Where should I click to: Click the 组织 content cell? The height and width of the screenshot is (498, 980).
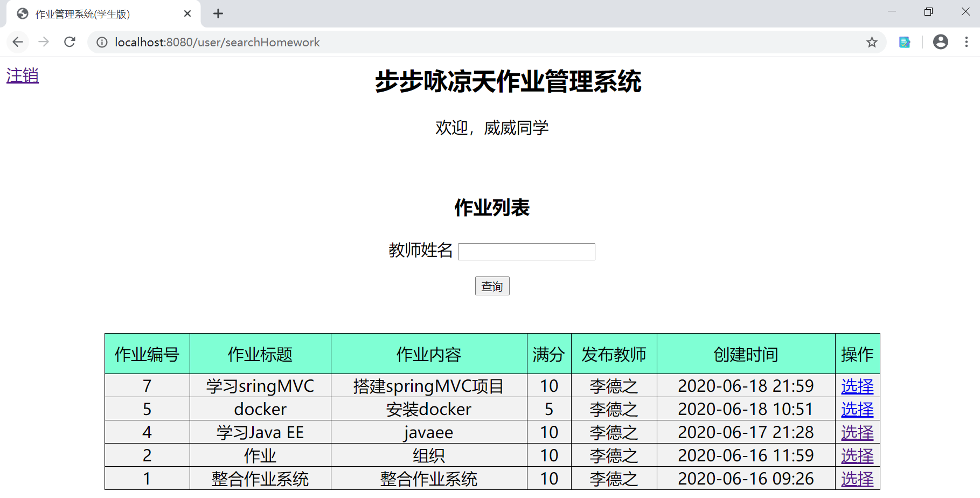tap(429, 455)
